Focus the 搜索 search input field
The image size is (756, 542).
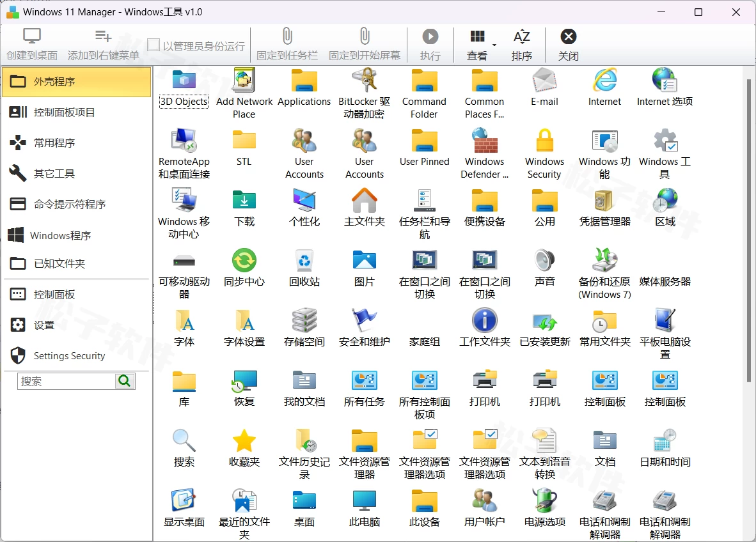67,381
